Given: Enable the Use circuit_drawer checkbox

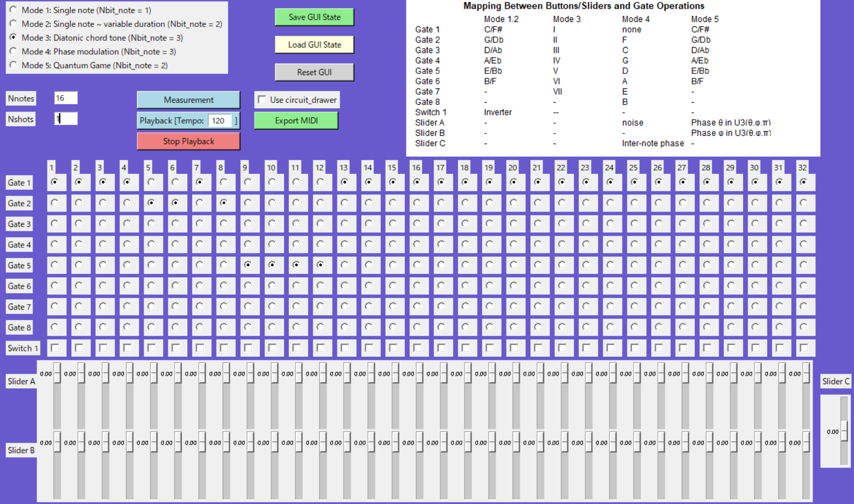Looking at the screenshot, I should point(262,100).
